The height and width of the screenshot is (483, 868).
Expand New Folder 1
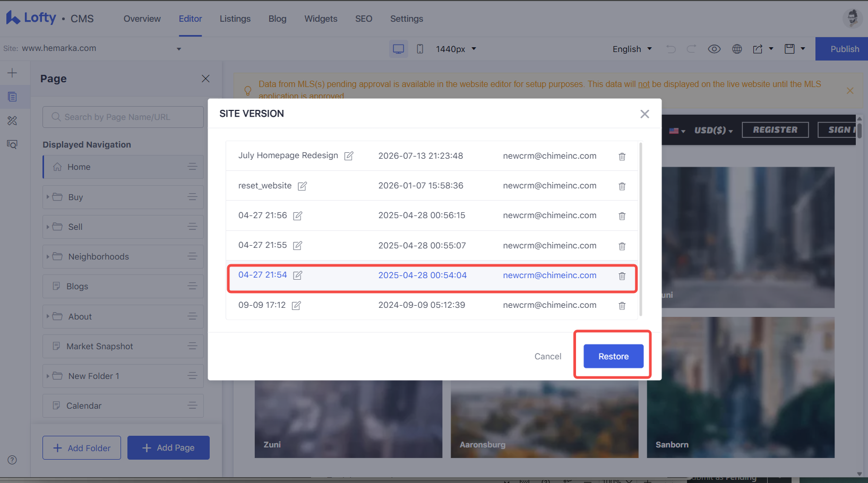point(48,376)
